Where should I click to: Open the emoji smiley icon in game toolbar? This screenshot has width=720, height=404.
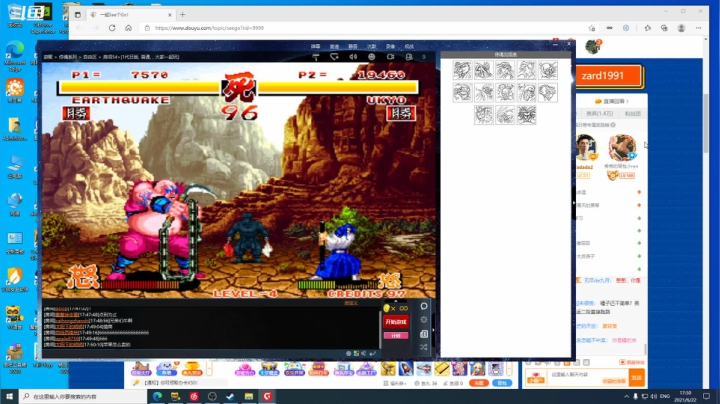[x=371, y=57]
